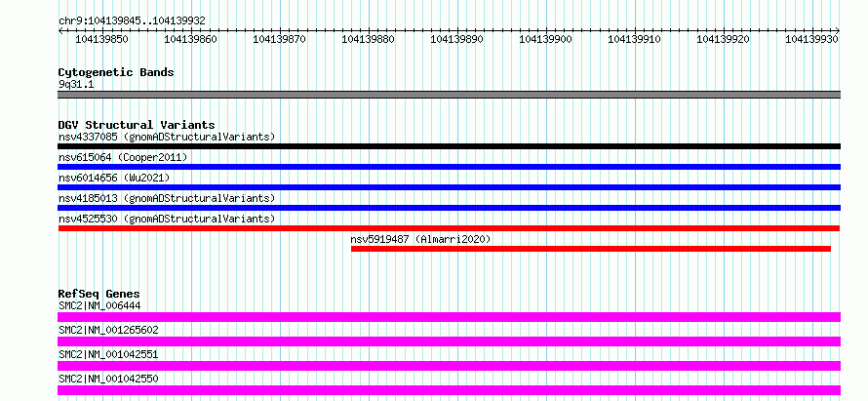
Task: Click ruler position 104139880
Action: 368,39
